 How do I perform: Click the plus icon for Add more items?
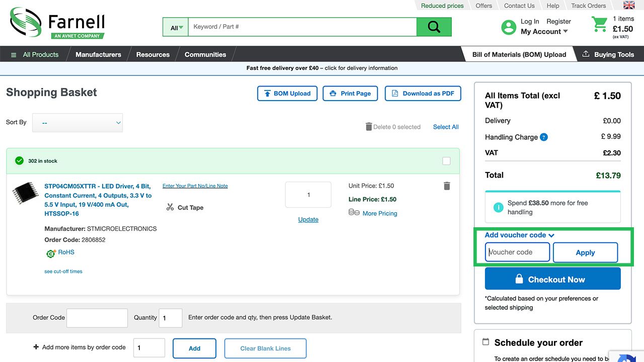(x=36, y=347)
